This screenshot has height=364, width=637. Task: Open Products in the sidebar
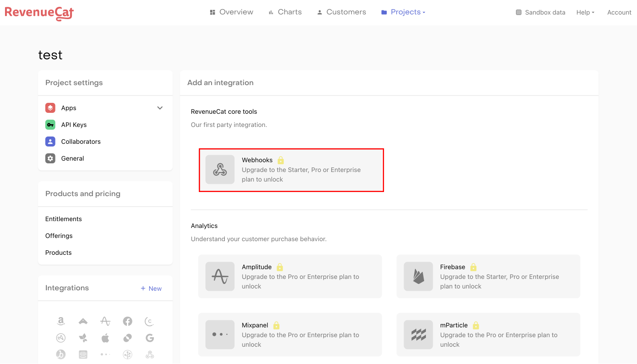coord(59,253)
